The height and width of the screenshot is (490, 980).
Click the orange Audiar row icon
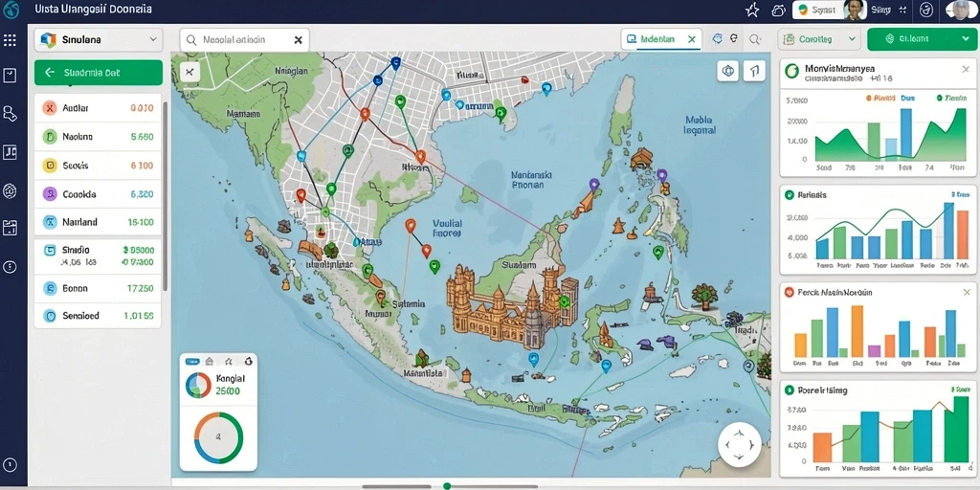[x=50, y=108]
